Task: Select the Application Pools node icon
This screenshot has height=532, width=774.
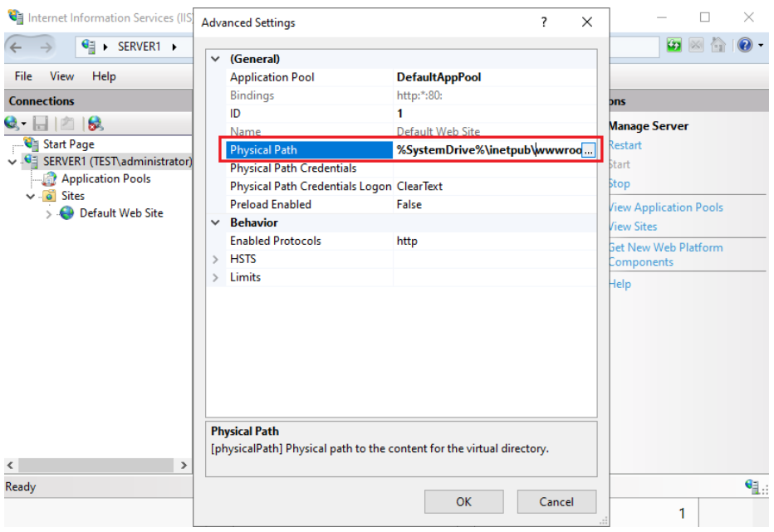Action: tap(50, 178)
